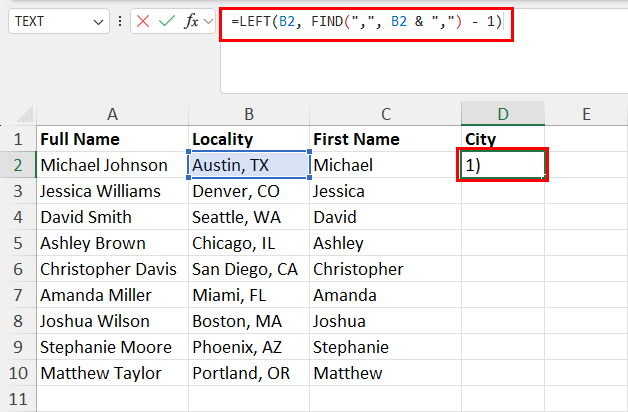The height and width of the screenshot is (412, 628).
Task: Select row 4 header
Action: click(18, 217)
